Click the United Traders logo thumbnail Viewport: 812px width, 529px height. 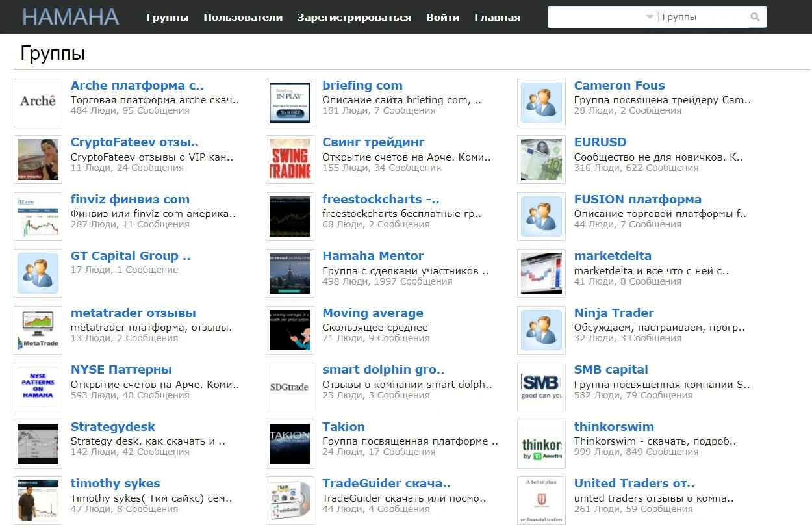pyautogui.click(x=541, y=500)
